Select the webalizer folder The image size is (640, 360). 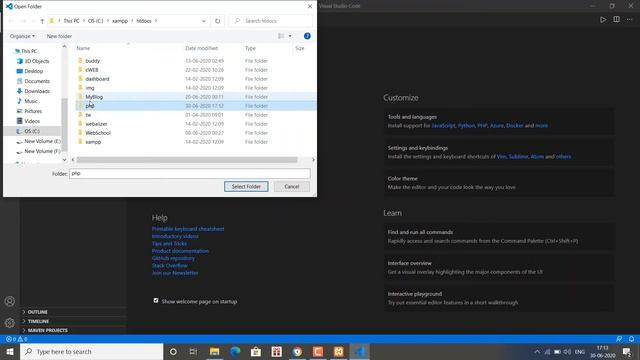point(96,124)
